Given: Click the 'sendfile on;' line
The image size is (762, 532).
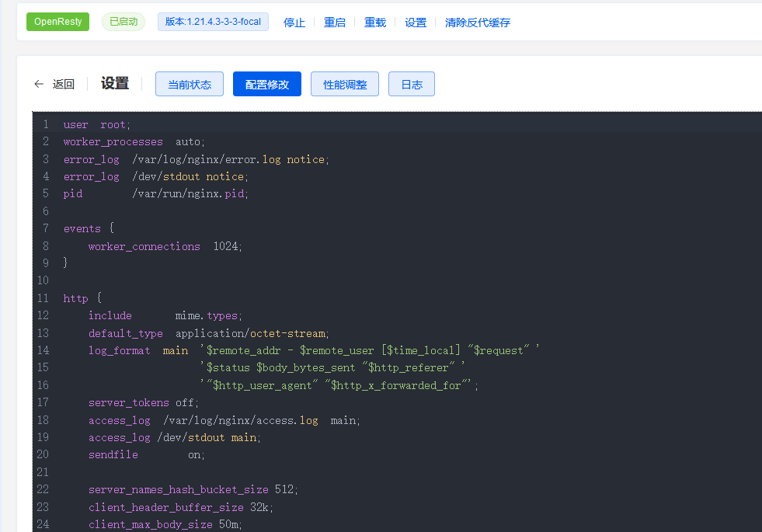Looking at the screenshot, I should click(146, 455).
